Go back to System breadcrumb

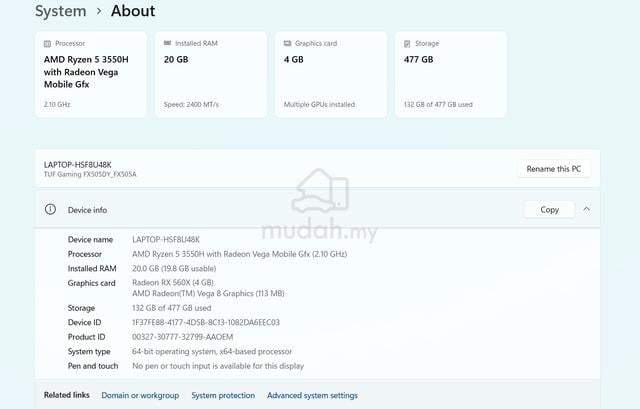coord(60,11)
